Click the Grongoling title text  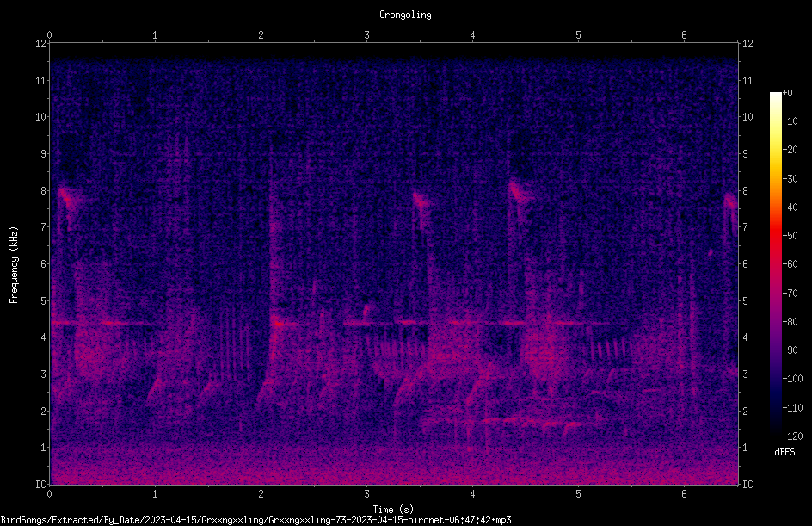[x=405, y=15]
